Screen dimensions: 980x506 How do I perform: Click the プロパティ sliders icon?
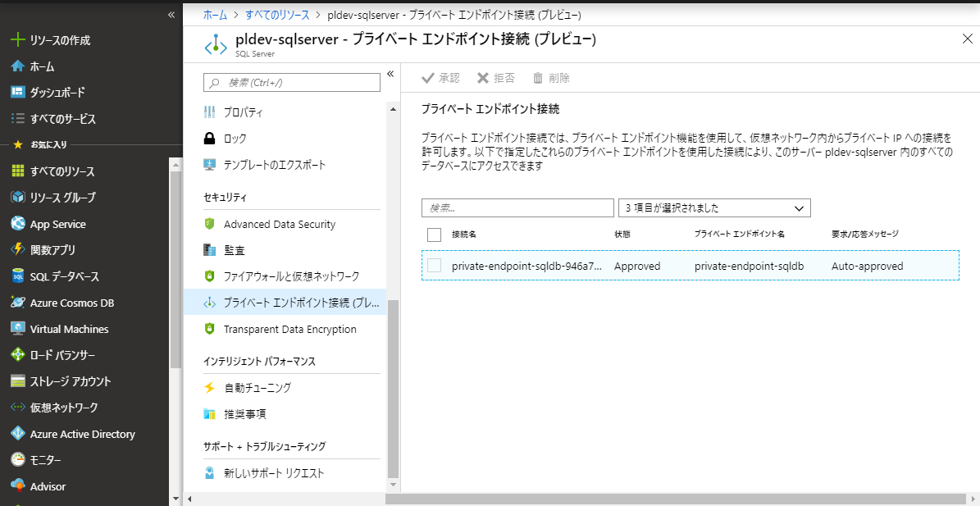[210, 112]
